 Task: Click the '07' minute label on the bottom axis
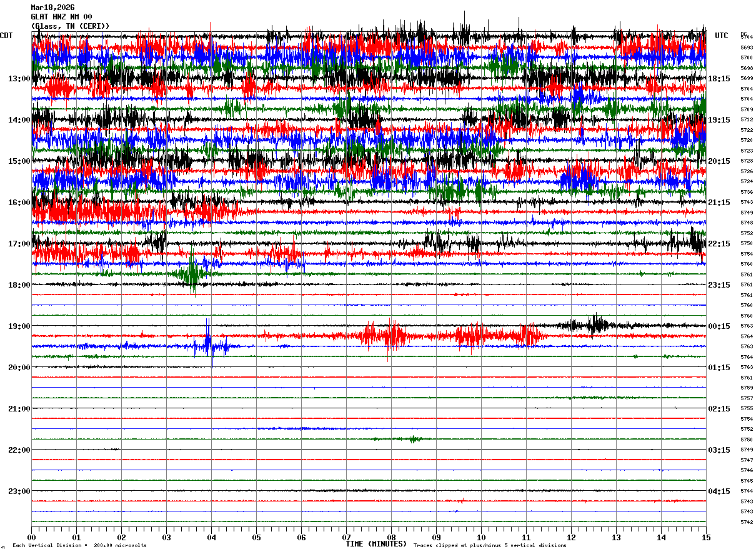[346, 537]
